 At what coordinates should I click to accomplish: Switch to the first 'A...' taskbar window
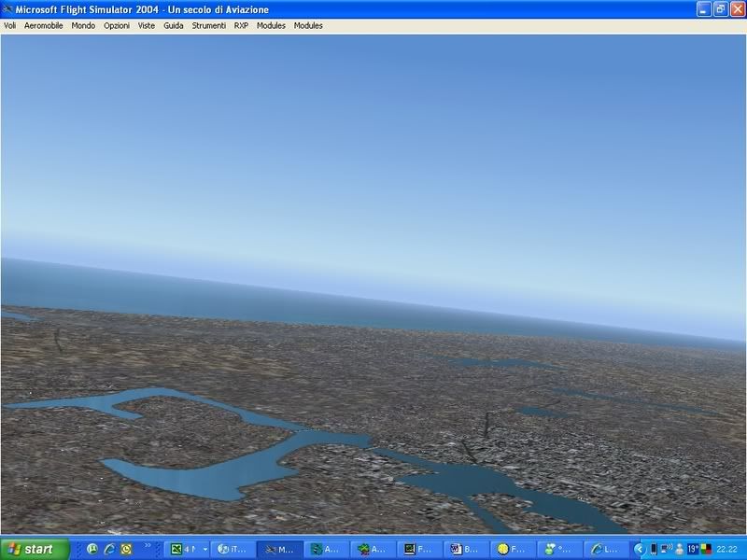(x=326, y=549)
